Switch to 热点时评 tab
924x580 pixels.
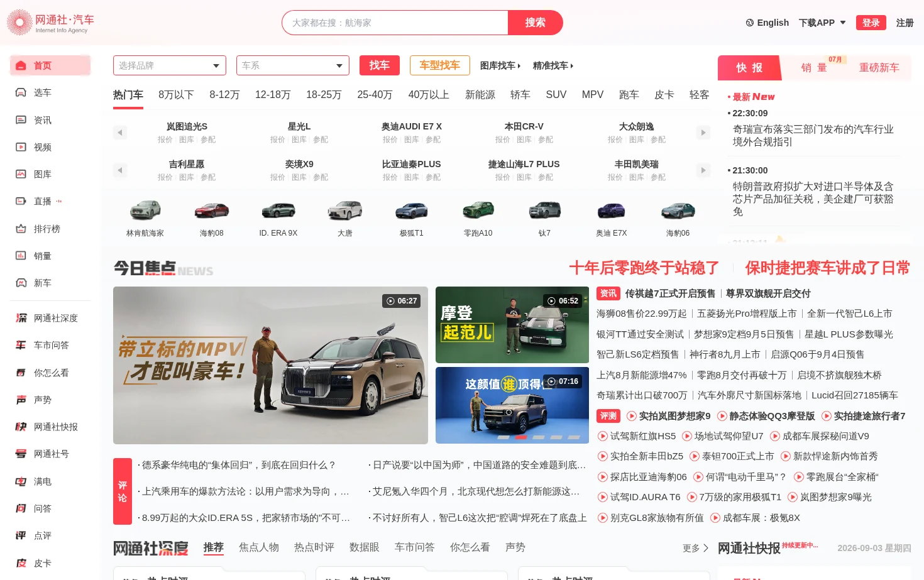click(314, 547)
